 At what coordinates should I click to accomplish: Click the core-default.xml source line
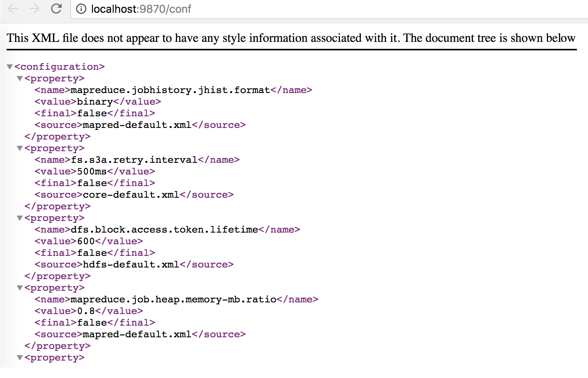(134, 195)
